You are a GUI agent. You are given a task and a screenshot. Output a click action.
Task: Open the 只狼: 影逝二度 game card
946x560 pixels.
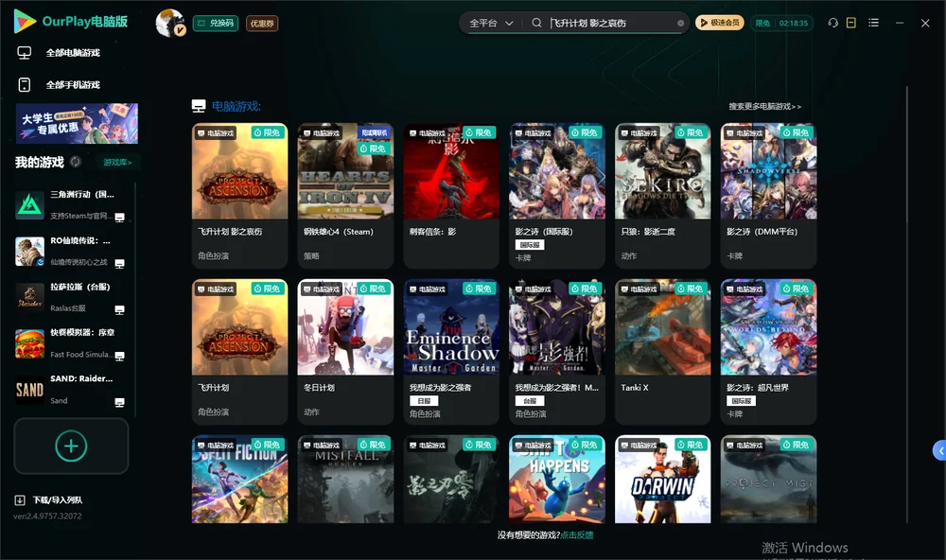tap(662, 196)
